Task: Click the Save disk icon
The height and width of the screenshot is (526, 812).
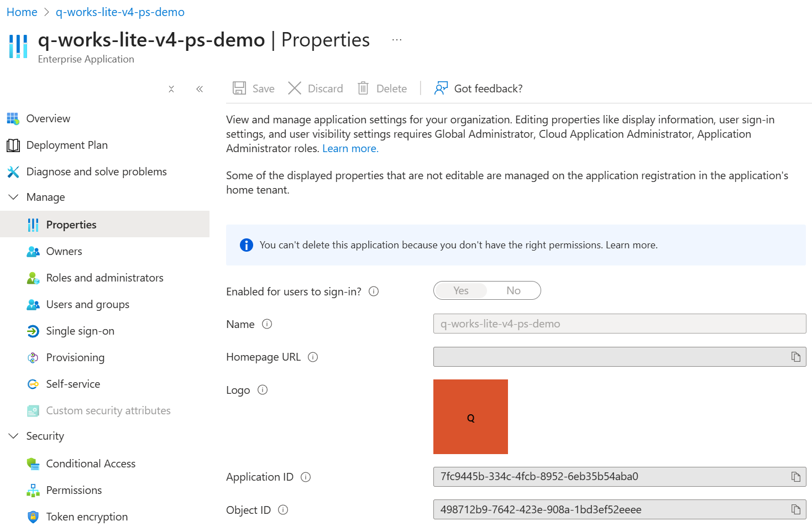Action: pyautogui.click(x=239, y=88)
